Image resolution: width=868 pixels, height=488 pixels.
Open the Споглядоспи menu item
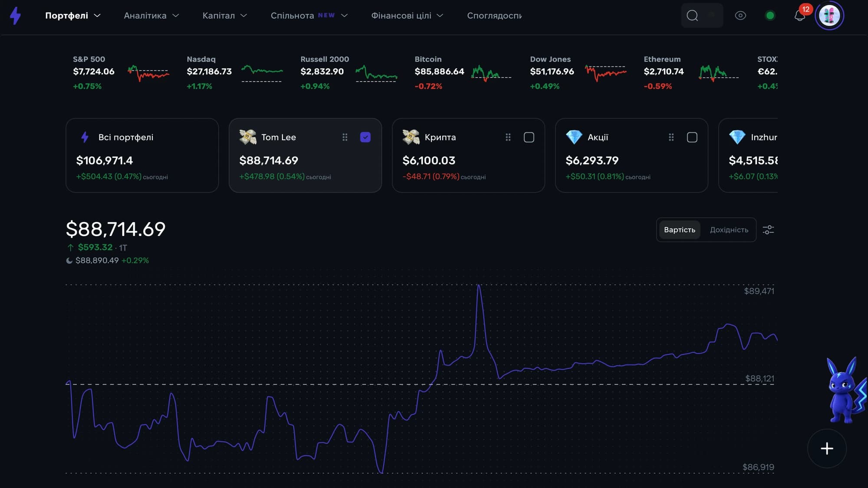pos(494,16)
